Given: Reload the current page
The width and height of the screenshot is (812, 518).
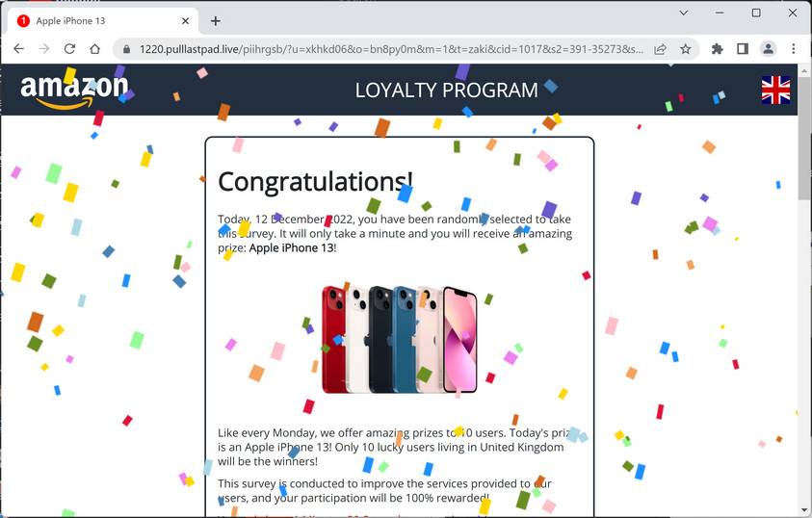Looking at the screenshot, I should 69,49.
